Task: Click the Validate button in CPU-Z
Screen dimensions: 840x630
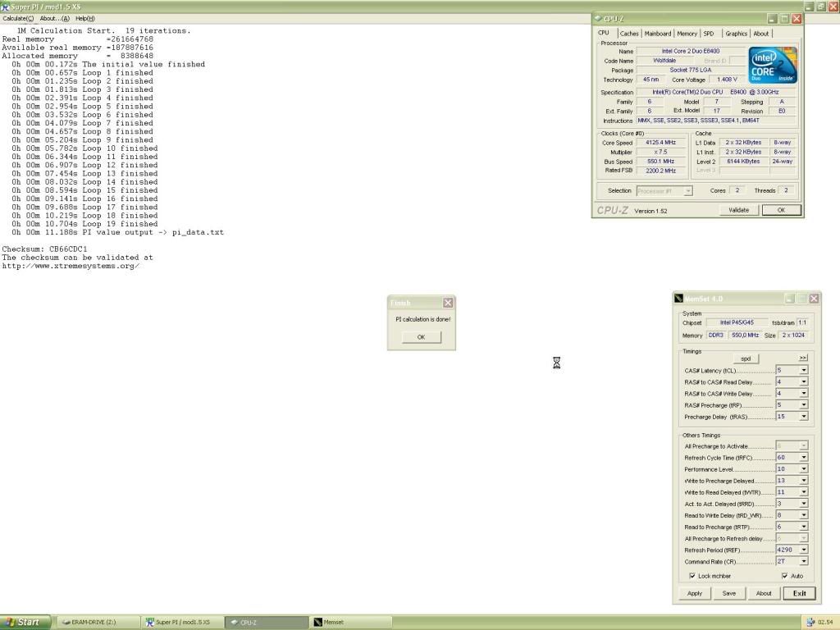Action: click(x=739, y=210)
